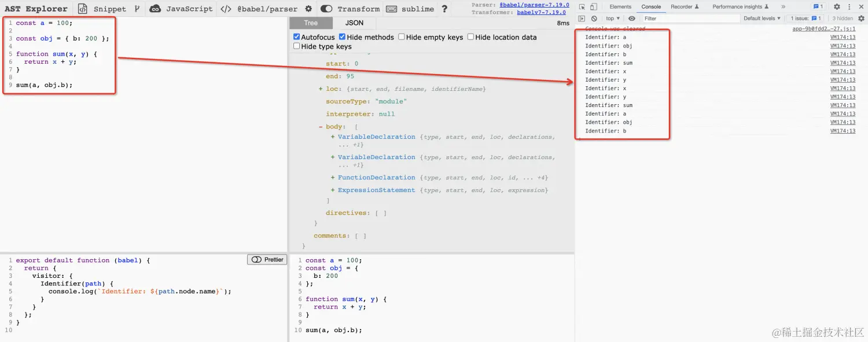The height and width of the screenshot is (342, 868).
Task: Click the sublime keymap label
Action: pyautogui.click(x=417, y=9)
